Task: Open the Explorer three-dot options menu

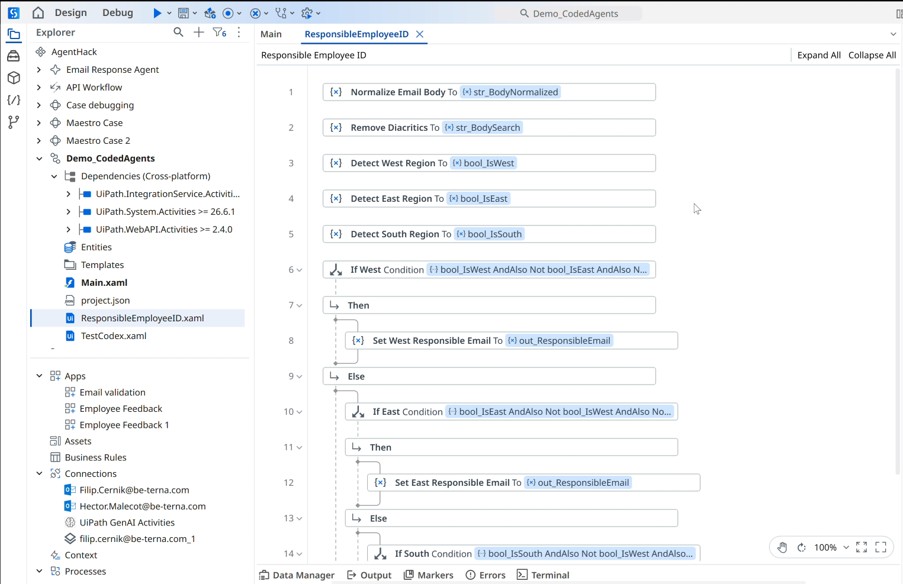Action: (239, 32)
